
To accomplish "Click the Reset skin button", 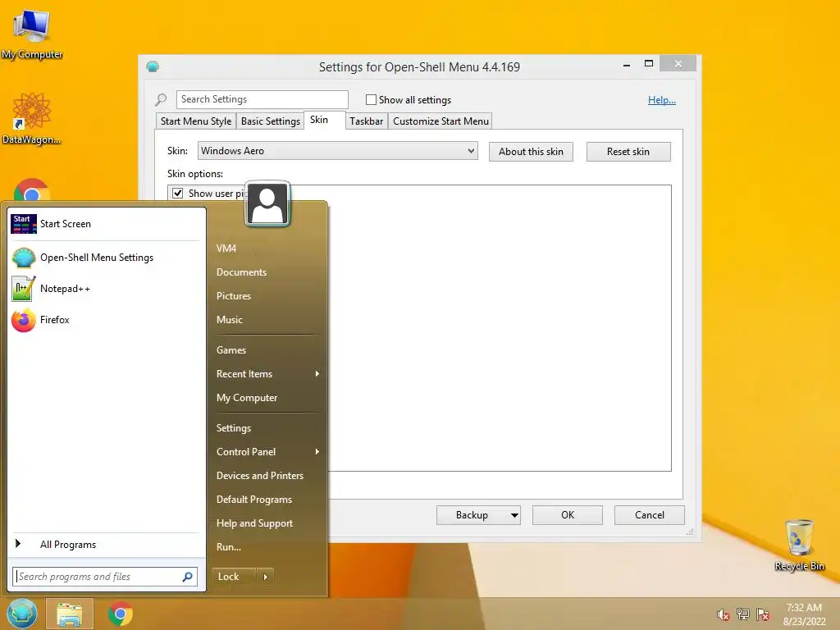I will click(x=628, y=152).
